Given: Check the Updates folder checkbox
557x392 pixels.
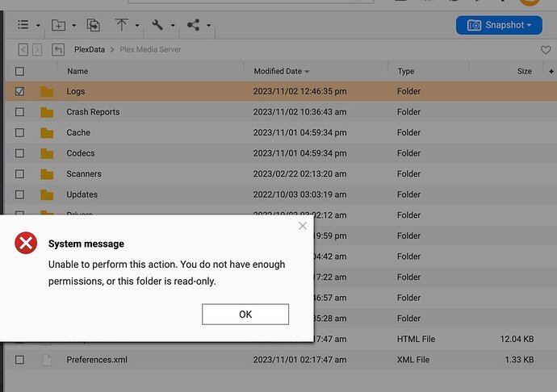Looking at the screenshot, I should (x=20, y=194).
